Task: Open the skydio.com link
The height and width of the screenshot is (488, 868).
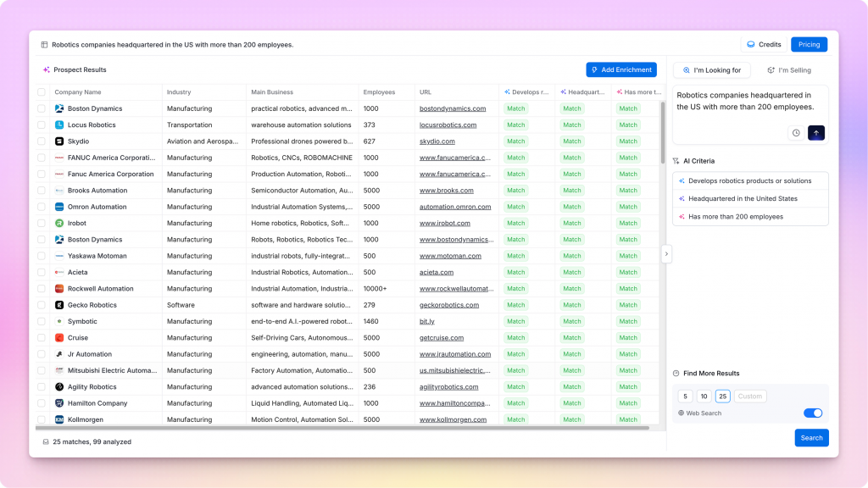Action: (x=437, y=141)
